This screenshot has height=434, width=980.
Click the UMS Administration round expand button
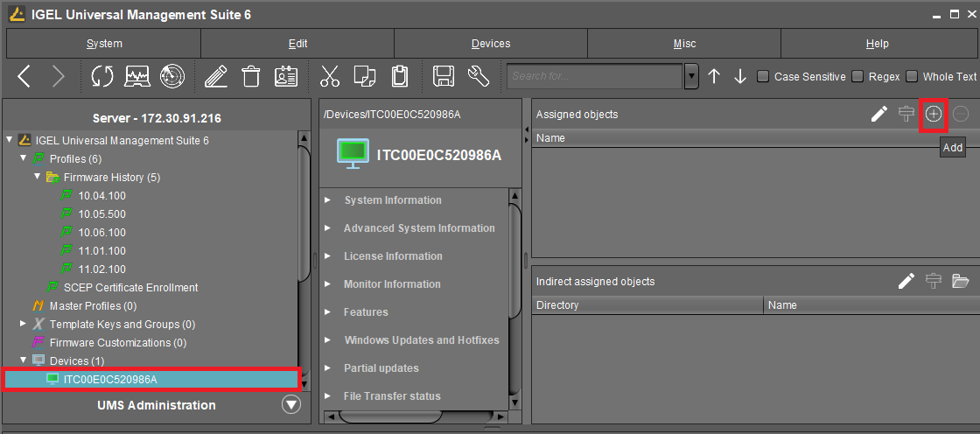291,405
